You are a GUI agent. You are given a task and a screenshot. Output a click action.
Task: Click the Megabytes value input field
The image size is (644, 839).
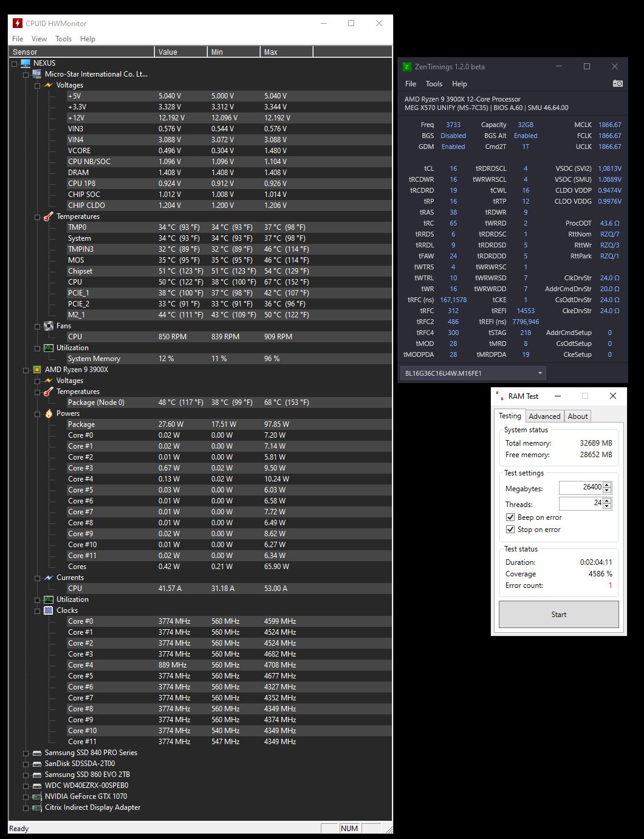pos(580,487)
